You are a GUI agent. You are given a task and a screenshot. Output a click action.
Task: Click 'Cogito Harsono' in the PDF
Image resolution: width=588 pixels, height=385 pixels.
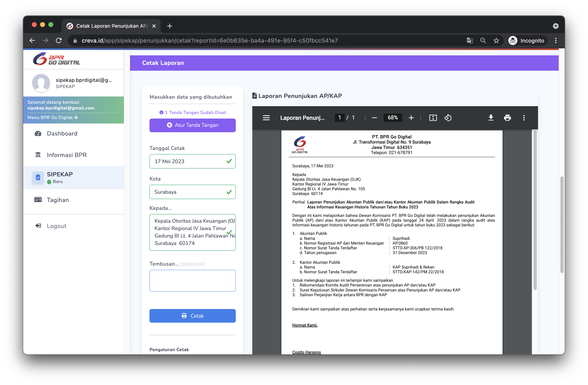tap(306, 352)
